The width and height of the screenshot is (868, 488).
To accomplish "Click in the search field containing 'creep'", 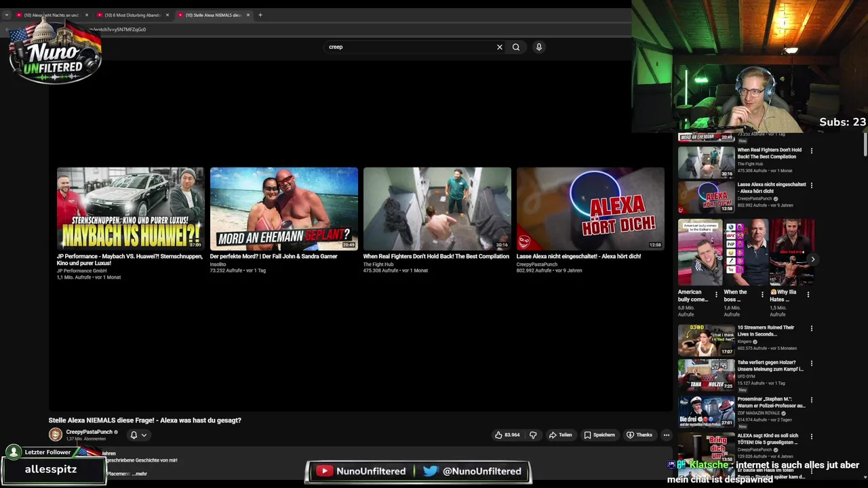I will pyautogui.click(x=410, y=47).
